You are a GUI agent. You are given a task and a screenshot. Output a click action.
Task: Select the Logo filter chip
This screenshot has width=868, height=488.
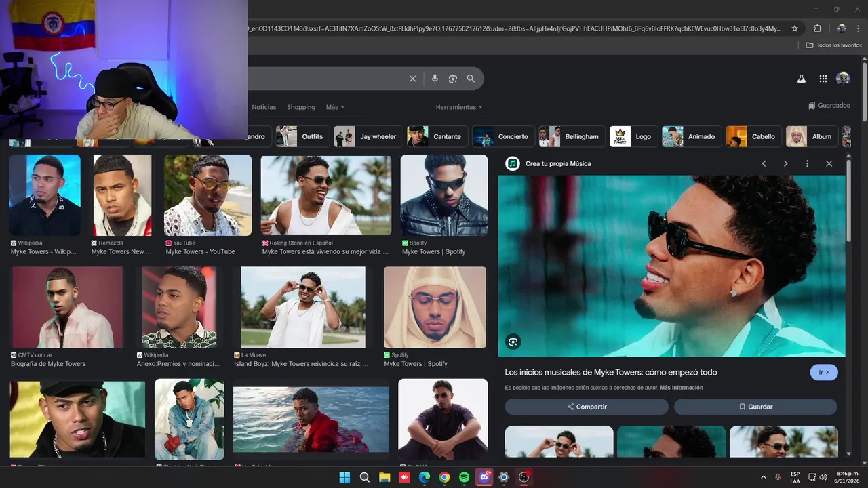633,136
